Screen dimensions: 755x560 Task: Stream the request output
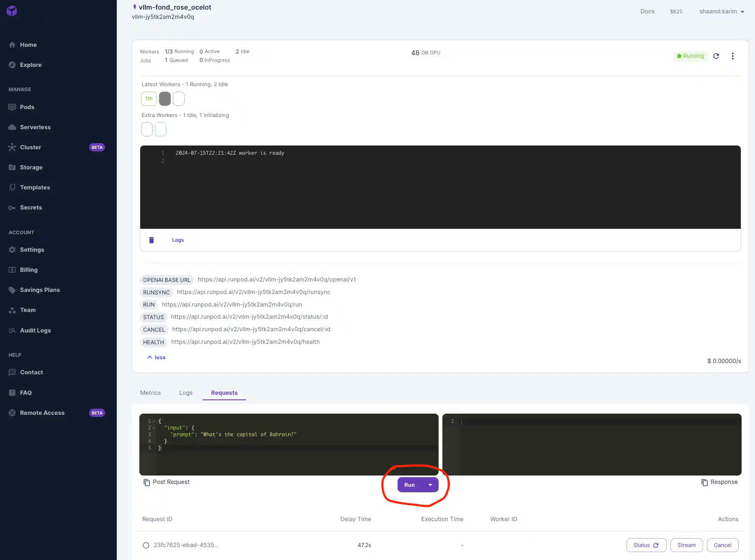(686, 545)
